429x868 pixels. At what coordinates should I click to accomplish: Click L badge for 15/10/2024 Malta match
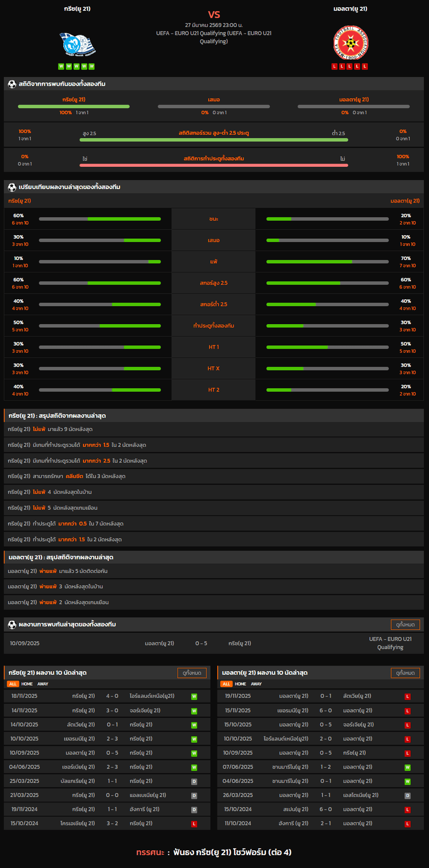click(408, 809)
